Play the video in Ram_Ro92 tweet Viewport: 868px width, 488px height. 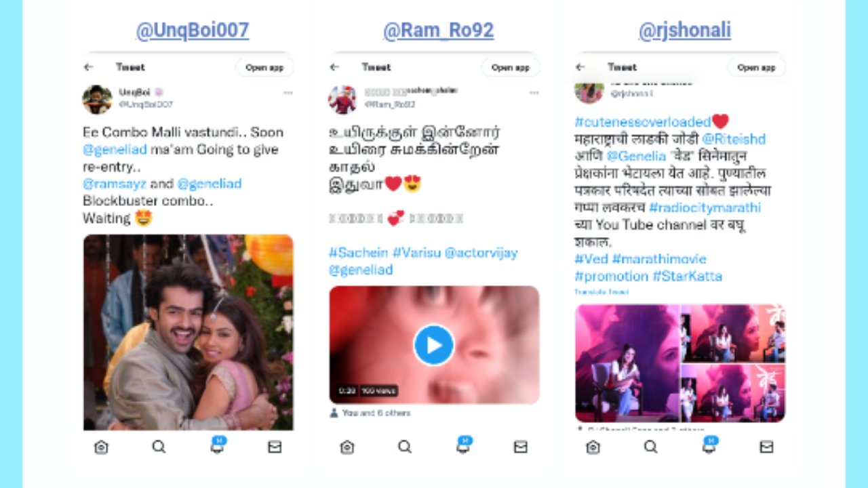point(434,345)
